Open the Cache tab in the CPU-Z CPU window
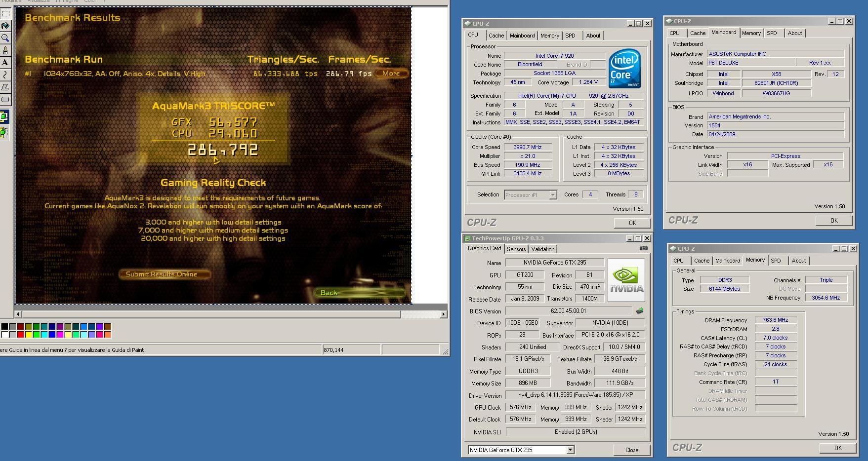The image size is (868, 461). coord(496,36)
